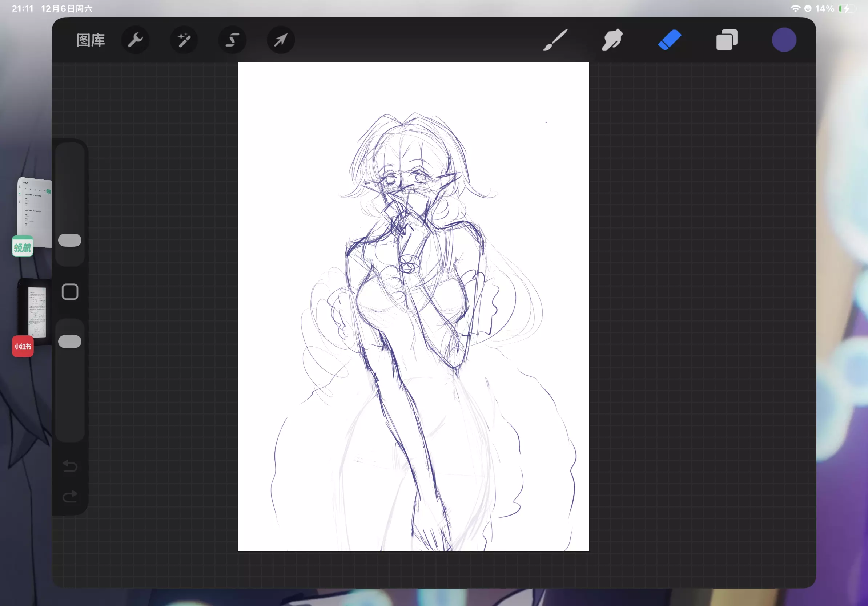
Task: Tap the redo arrow
Action: 70,496
